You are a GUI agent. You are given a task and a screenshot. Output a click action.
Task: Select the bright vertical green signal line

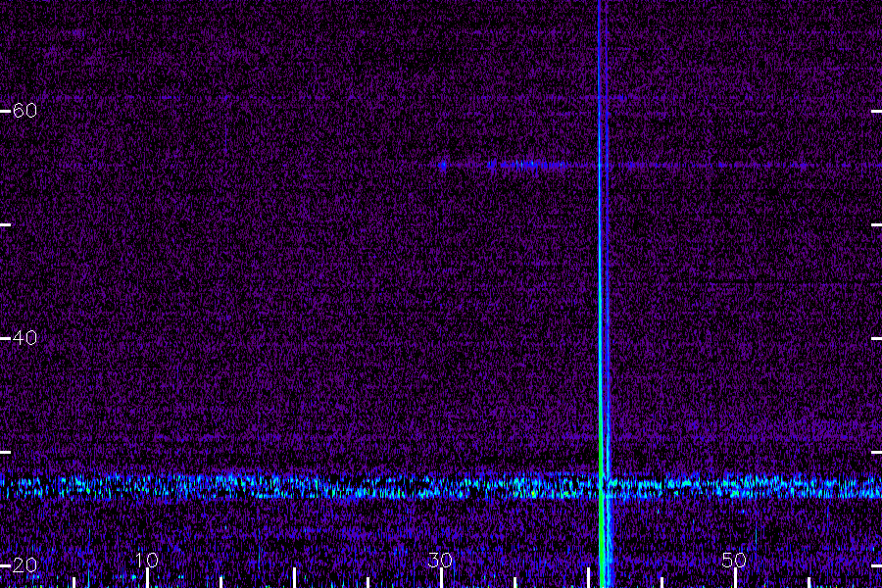coord(602,294)
